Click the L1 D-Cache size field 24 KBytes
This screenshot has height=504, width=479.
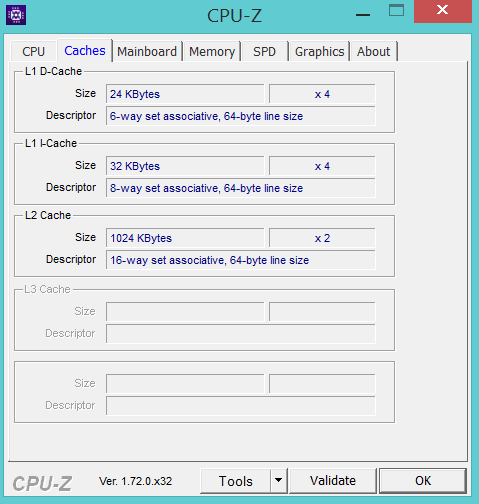[185, 94]
